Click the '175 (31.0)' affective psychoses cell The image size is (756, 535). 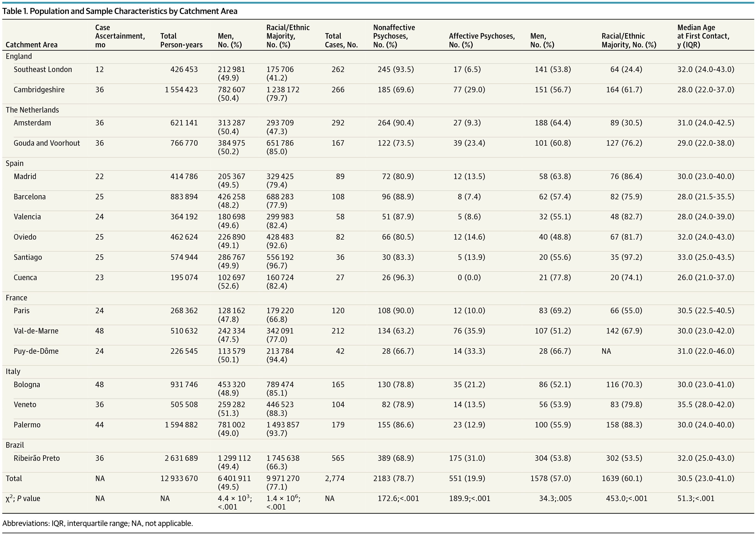(467, 458)
